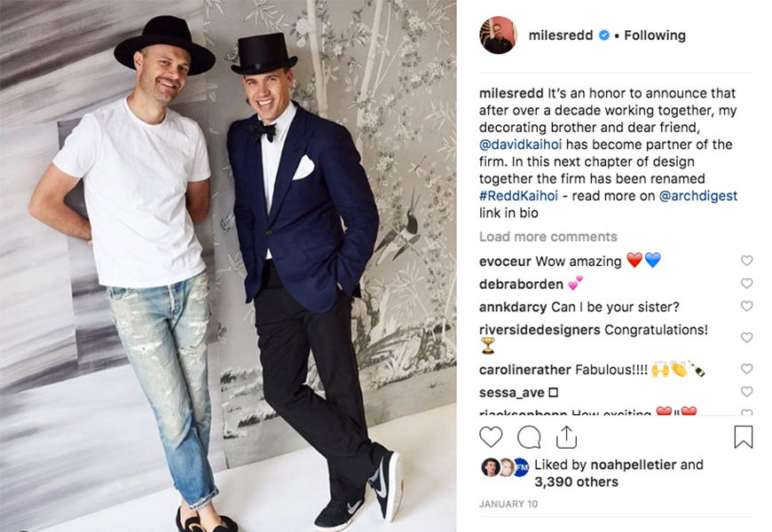The width and height of the screenshot is (772, 532).
Task: Open the #ReddKaihoi hashtag
Action: tap(518, 196)
